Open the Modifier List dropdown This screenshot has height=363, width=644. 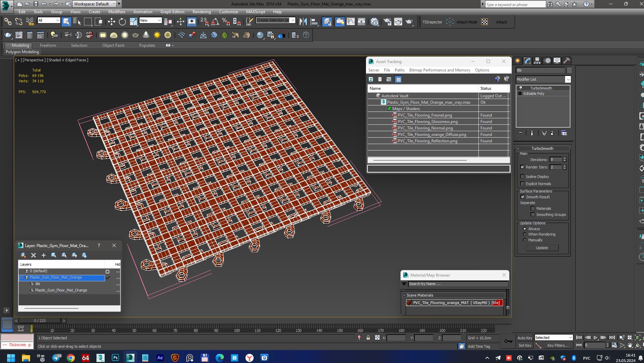point(568,79)
